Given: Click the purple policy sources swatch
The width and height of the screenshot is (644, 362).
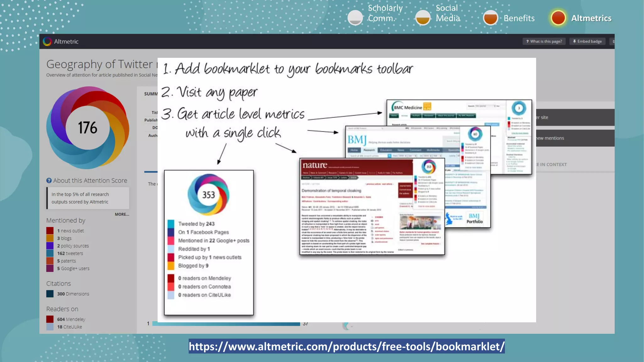Looking at the screenshot, I should click(50, 246).
